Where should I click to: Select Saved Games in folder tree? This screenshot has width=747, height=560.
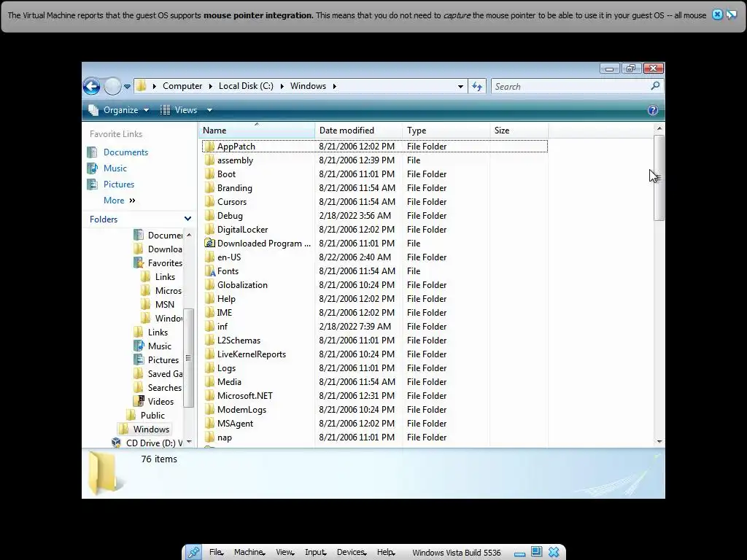165,374
